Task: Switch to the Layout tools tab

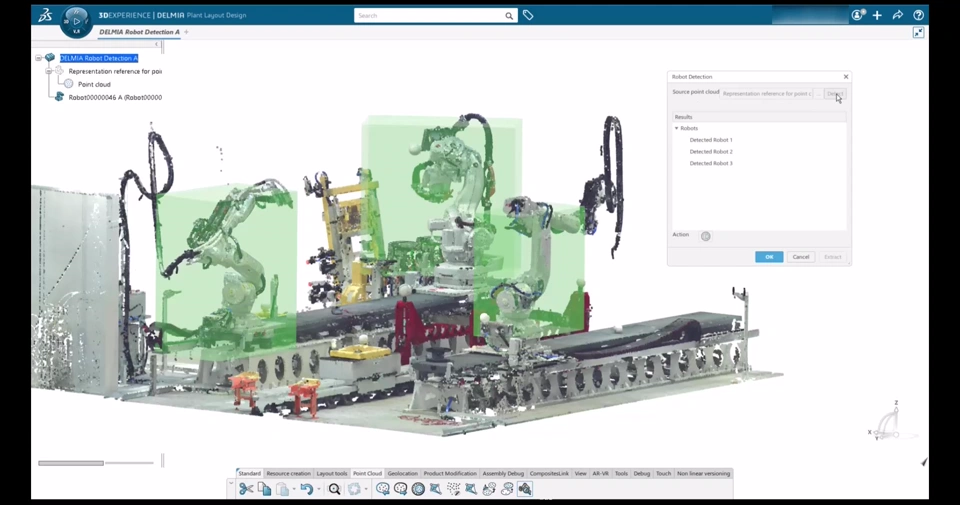Action: coord(332,473)
